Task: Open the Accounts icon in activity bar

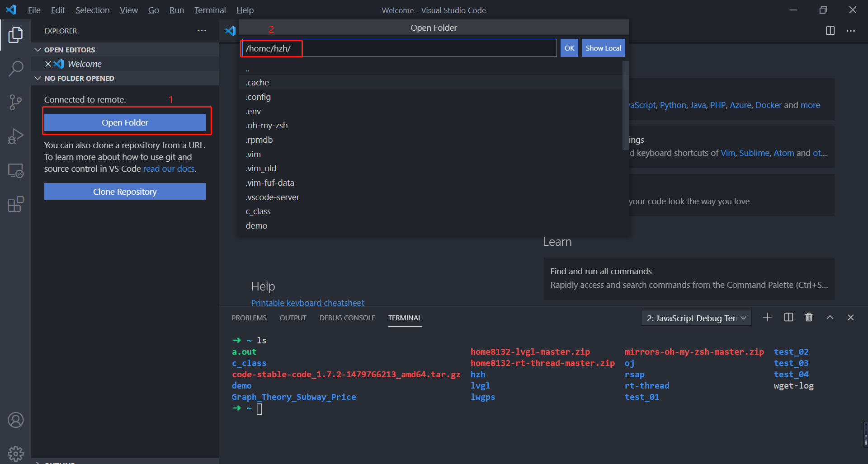Action: (x=15, y=420)
